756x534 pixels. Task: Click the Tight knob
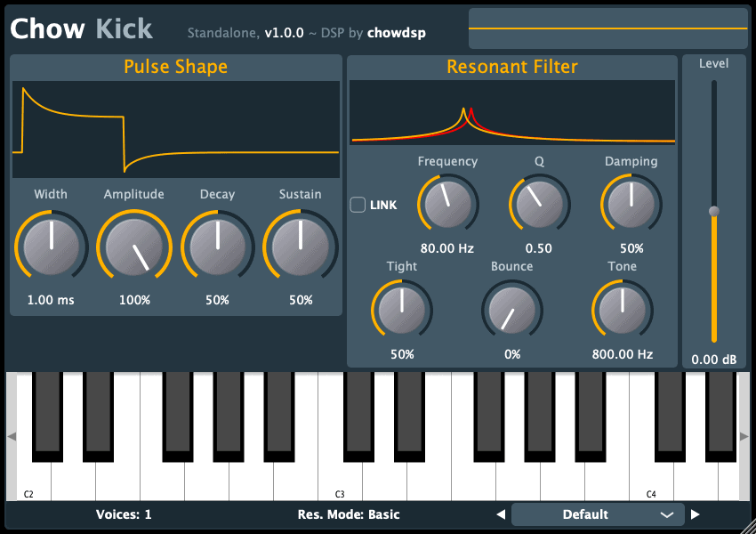(401, 310)
